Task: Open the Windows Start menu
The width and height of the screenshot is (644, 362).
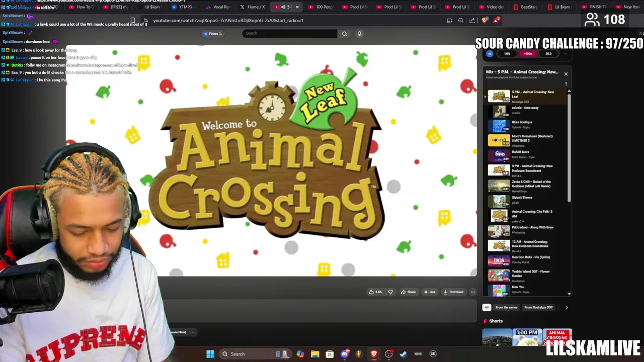Action: point(210,354)
